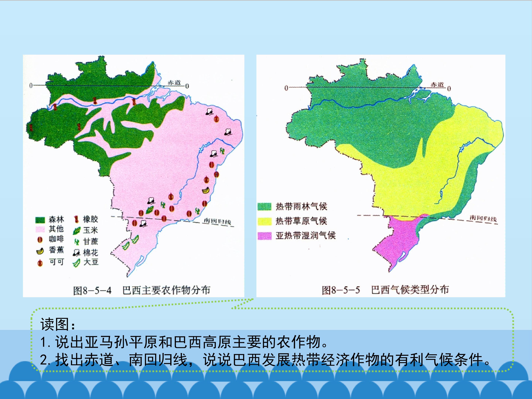Click the cotton (棉花) legend icon
532x399 pixels.
click(76, 252)
